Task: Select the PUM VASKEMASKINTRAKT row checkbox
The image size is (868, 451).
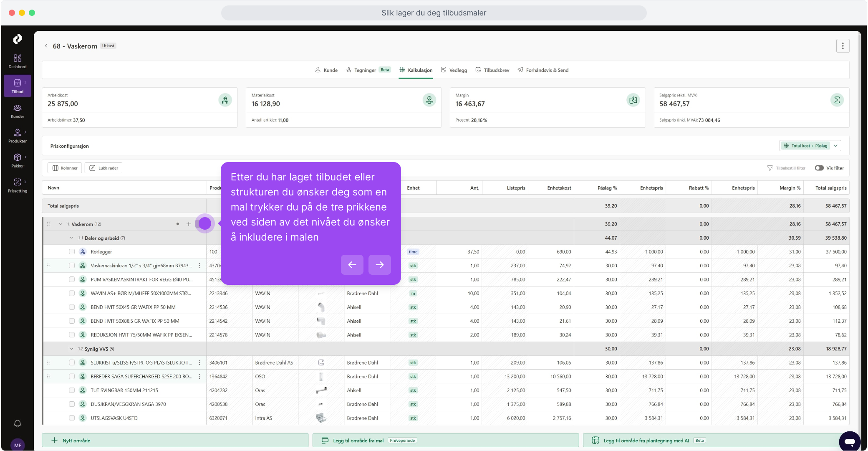Action: (x=72, y=279)
